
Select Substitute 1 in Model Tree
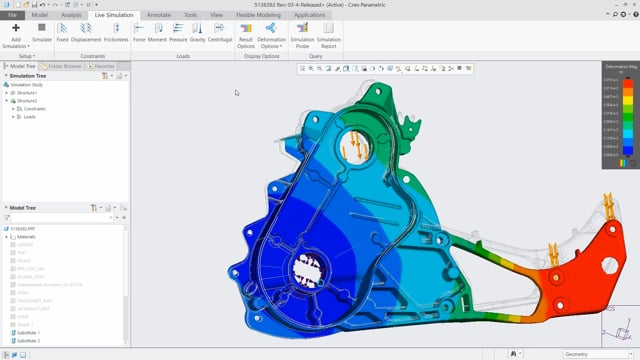point(25,333)
